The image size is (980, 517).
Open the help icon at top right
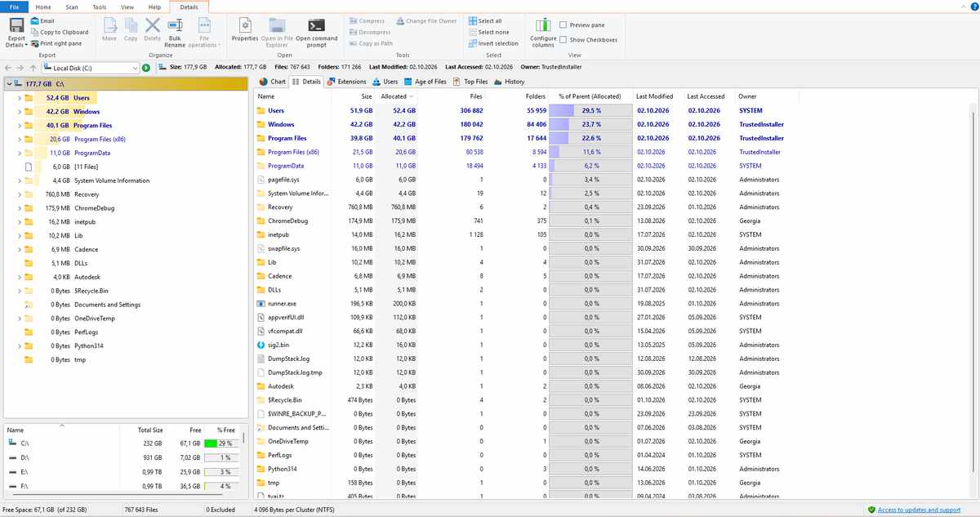tap(973, 6)
